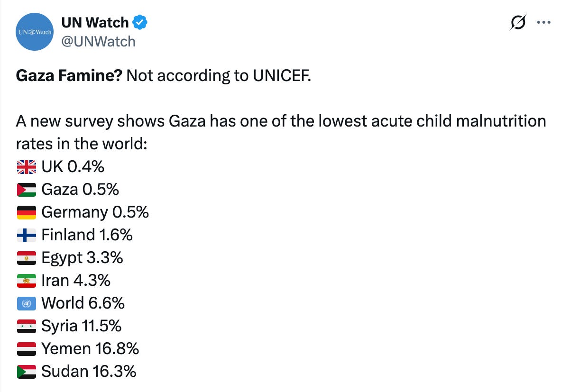Click the bold Gaza Famine? text
Image resolution: width=561 pixels, height=392 pixels.
click(x=69, y=75)
